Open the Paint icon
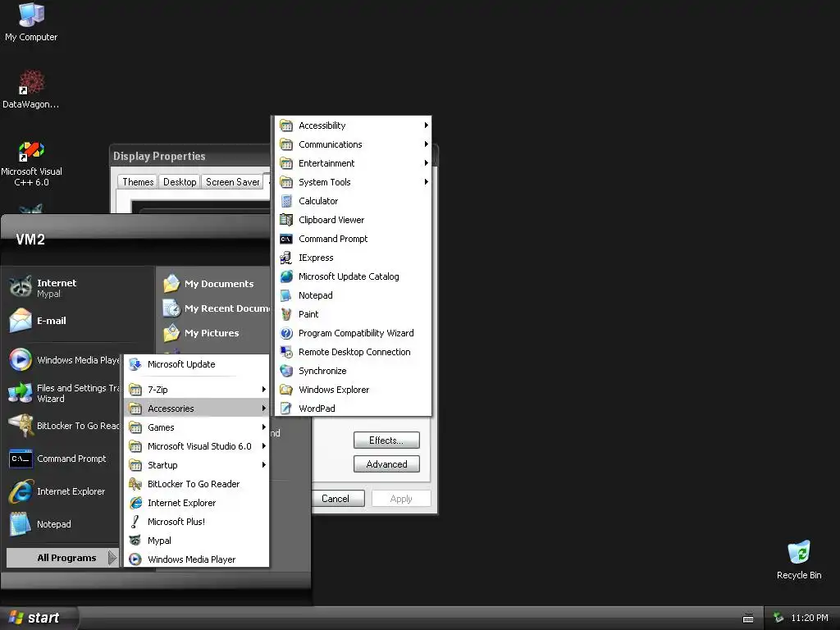The width and height of the screenshot is (840, 630). (286, 314)
